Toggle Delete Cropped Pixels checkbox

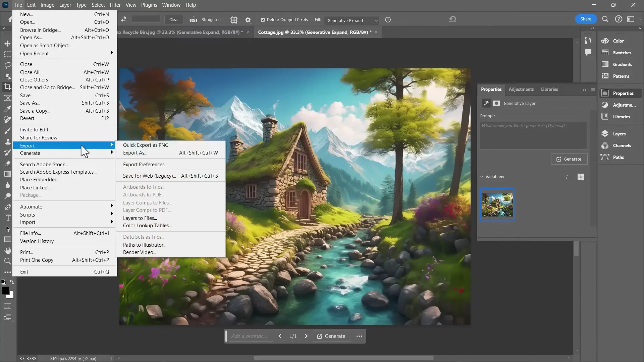point(263,20)
